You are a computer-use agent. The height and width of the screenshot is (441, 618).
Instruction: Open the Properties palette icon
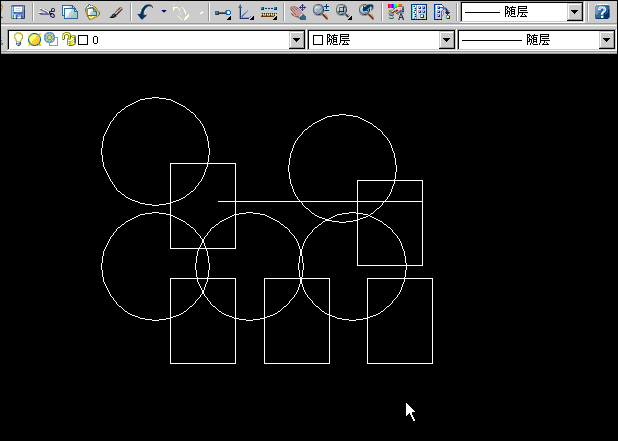[396, 12]
